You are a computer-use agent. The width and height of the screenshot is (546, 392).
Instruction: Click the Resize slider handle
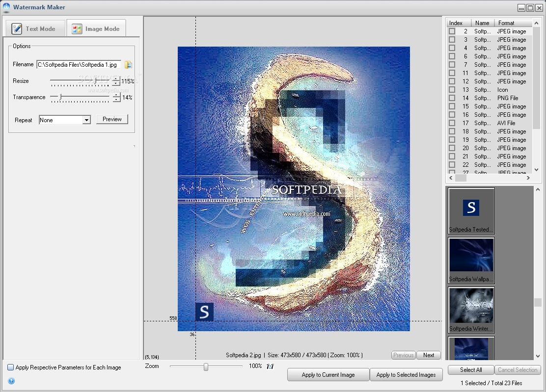pos(95,80)
